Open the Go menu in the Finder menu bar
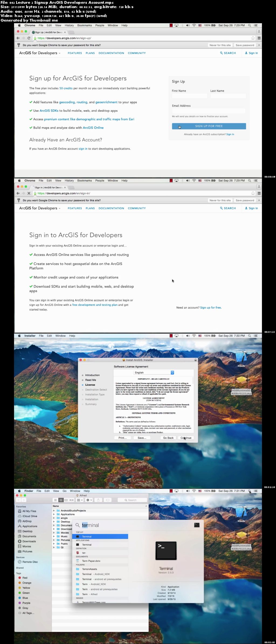 (64, 491)
